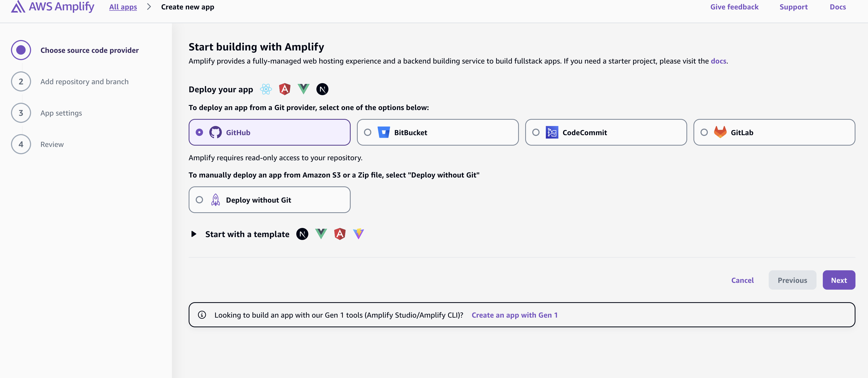Open the All apps breadcrumb link
The height and width of the screenshot is (378, 868).
point(123,7)
